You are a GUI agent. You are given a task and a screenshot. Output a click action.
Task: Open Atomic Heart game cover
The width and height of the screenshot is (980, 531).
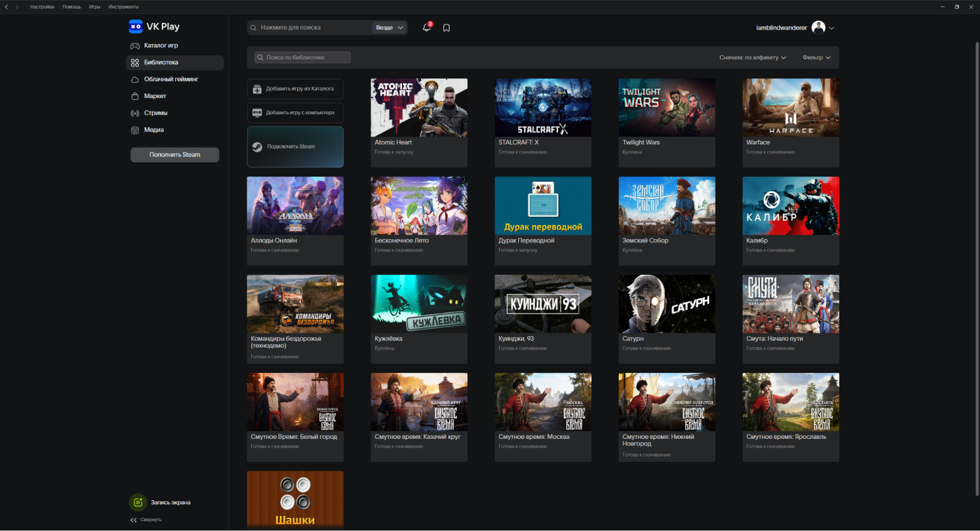click(419, 108)
